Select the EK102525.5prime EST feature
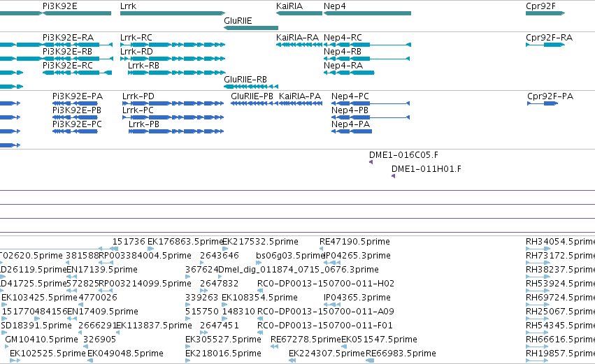 [15, 361]
